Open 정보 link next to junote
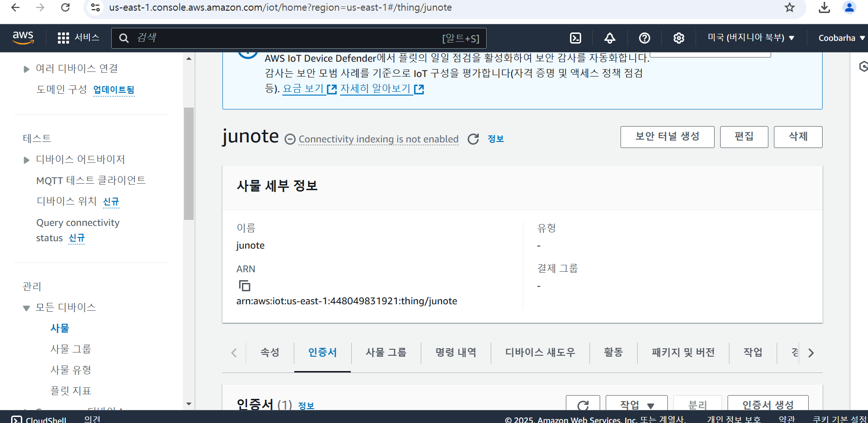 [x=495, y=139]
